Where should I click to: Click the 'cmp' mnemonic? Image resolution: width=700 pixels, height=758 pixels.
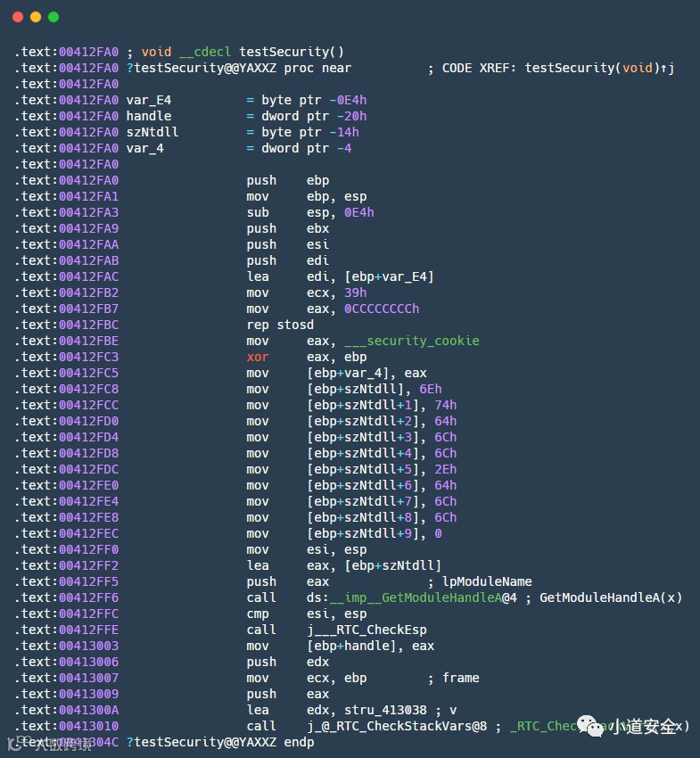coord(258,614)
